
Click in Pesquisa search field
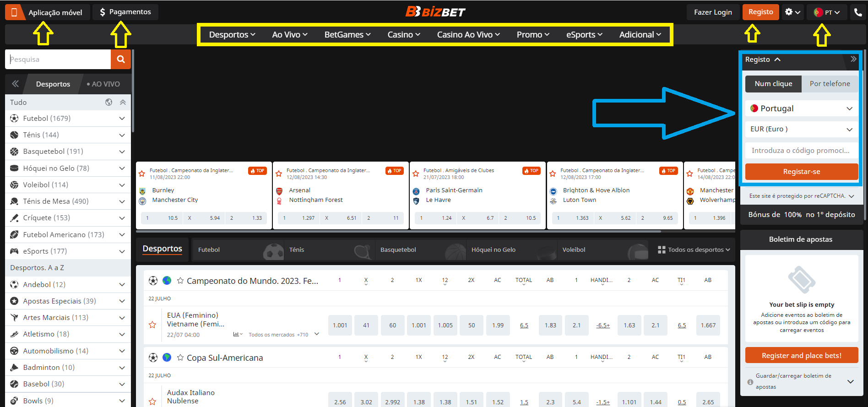58,60
